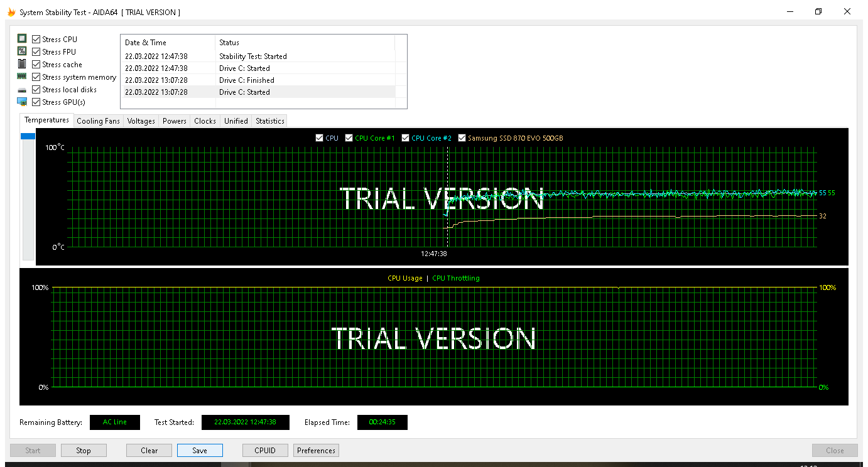Open the Voltages tab
This screenshot has width=868, height=467.
(x=141, y=121)
